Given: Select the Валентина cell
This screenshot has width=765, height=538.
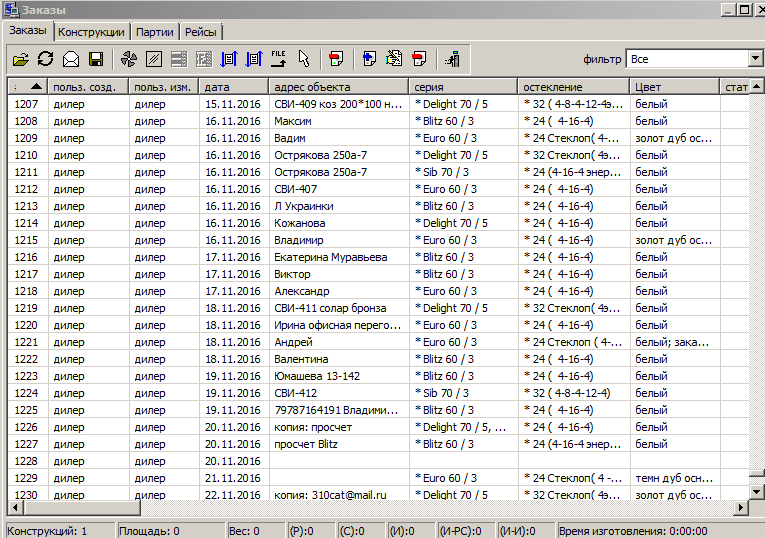Looking at the screenshot, I should click(339, 359).
